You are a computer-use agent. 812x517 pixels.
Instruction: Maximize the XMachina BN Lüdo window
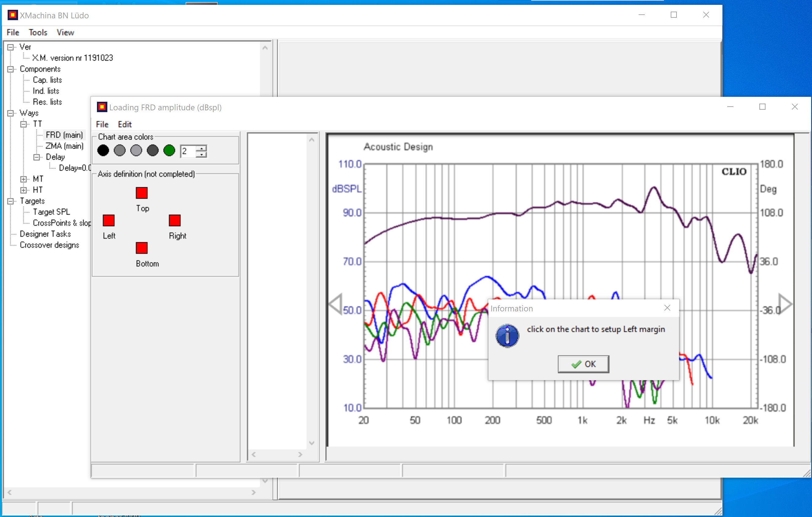coord(673,15)
